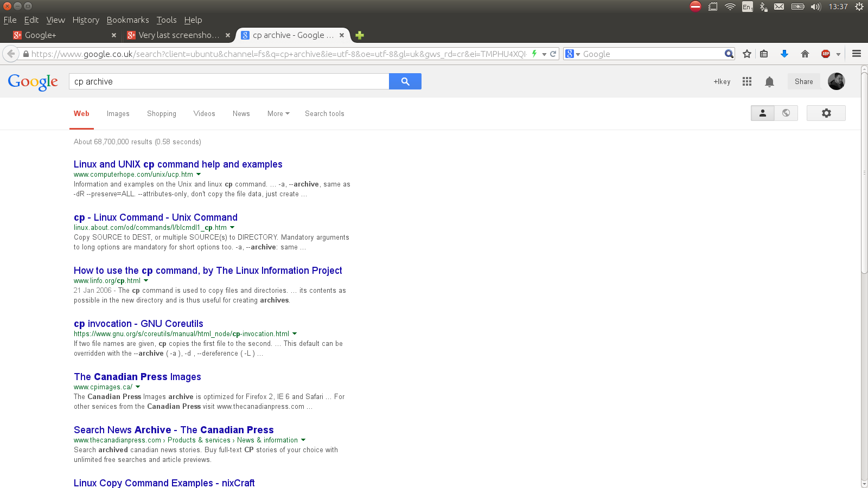Open the View menu
Viewport: 868px width, 488px height.
pyautogui.click(x=55, y=20)
